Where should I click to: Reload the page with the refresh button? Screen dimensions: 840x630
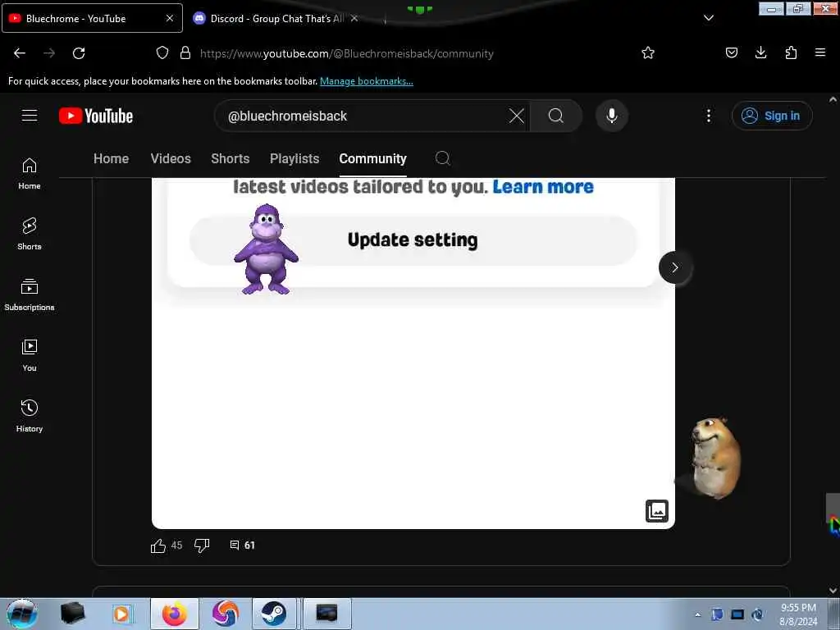point(79,53)
